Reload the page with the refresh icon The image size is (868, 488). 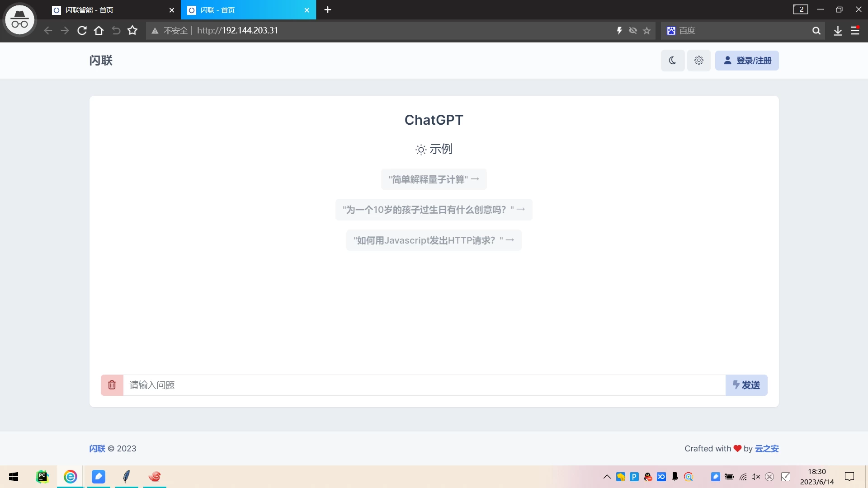point(82,31)
